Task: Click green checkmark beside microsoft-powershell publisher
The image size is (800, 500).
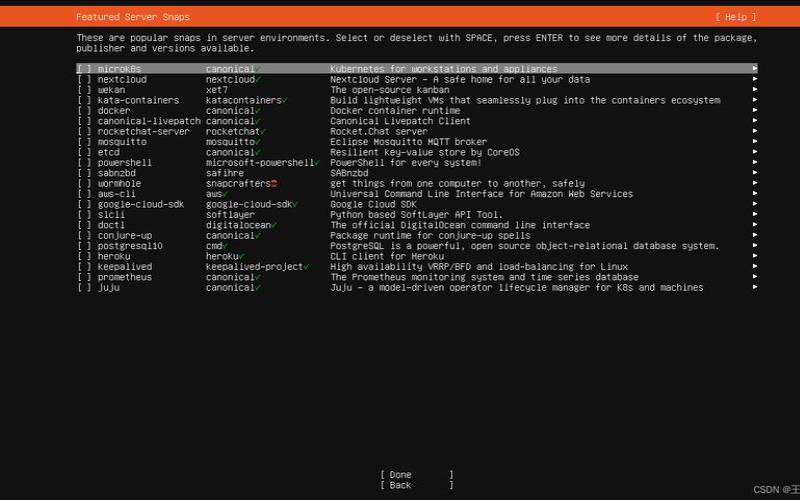Action: click(320, 162)
